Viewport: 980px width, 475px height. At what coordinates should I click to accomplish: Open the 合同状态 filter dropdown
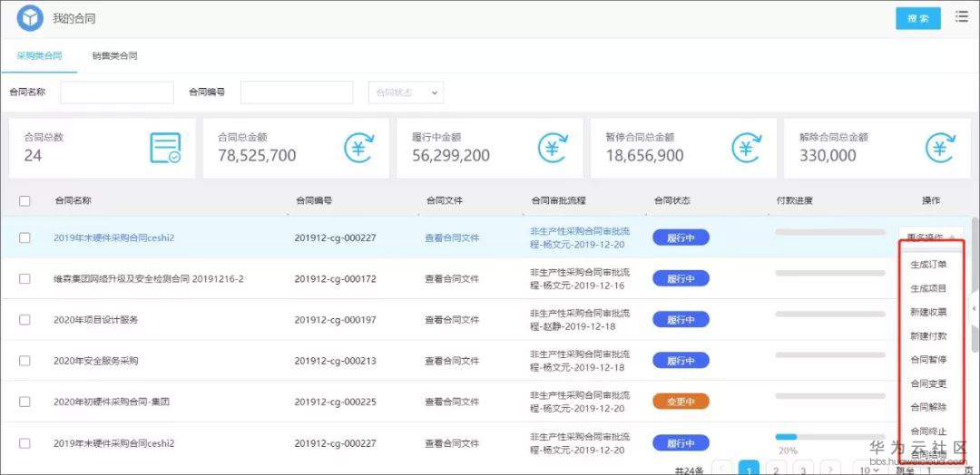407,92
